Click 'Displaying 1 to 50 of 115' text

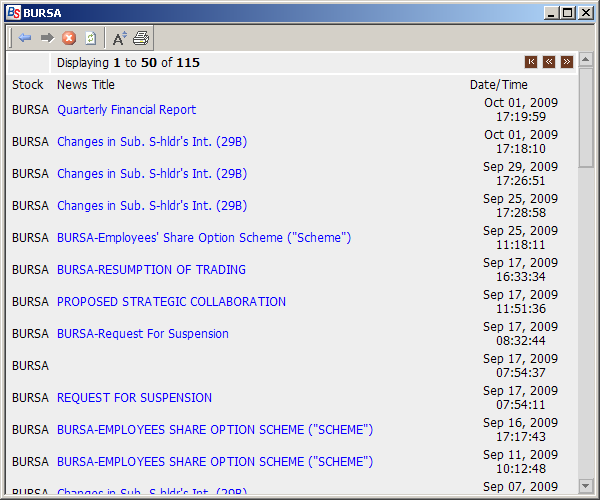[128, 63]
